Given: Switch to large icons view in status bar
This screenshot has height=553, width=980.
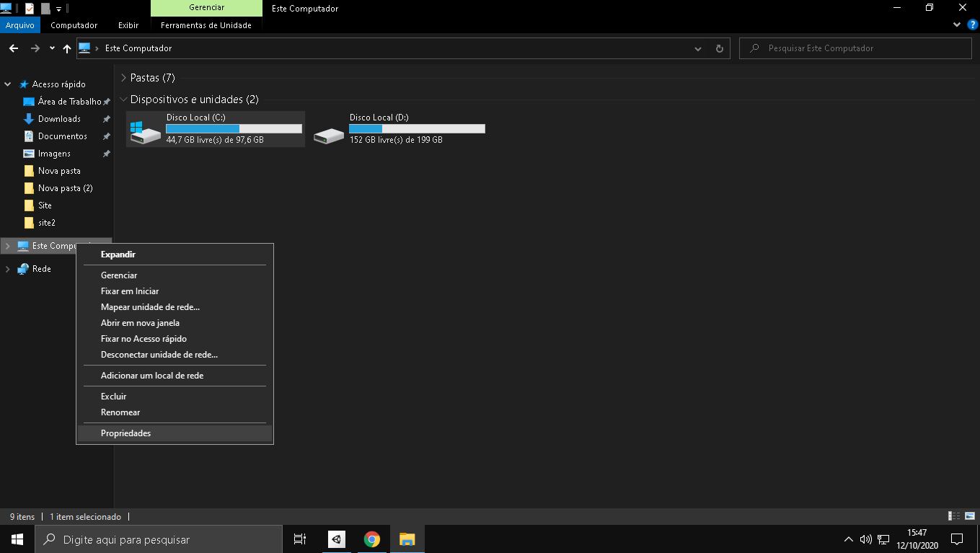Looking at the screenshot, I should 969,516.
